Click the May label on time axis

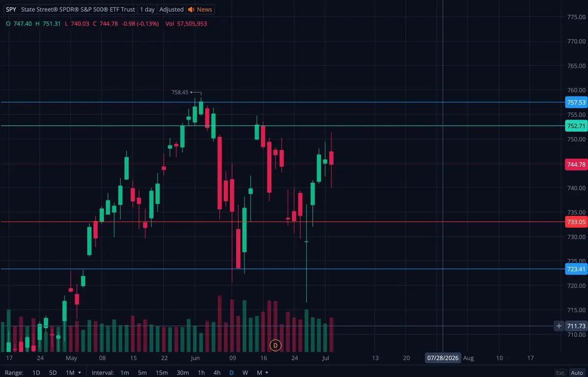pos(71,358)
